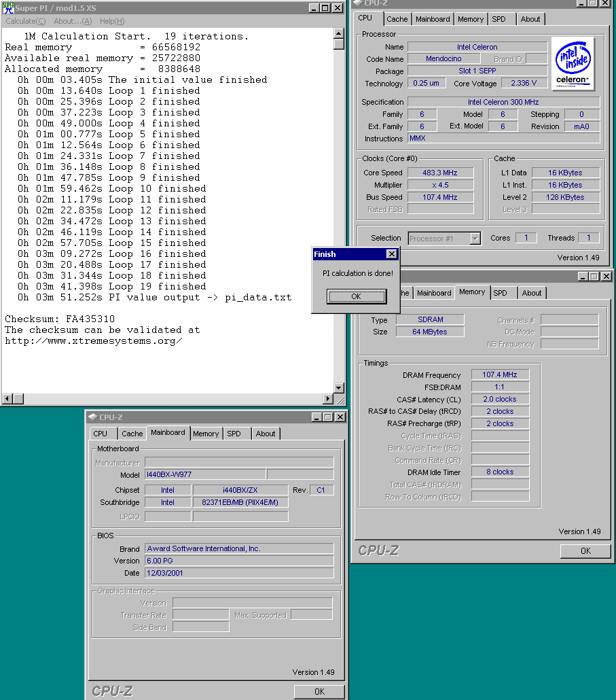Open Cache tab in bottom CPU-Z window

pyautogui.click(x=132, y=434)
